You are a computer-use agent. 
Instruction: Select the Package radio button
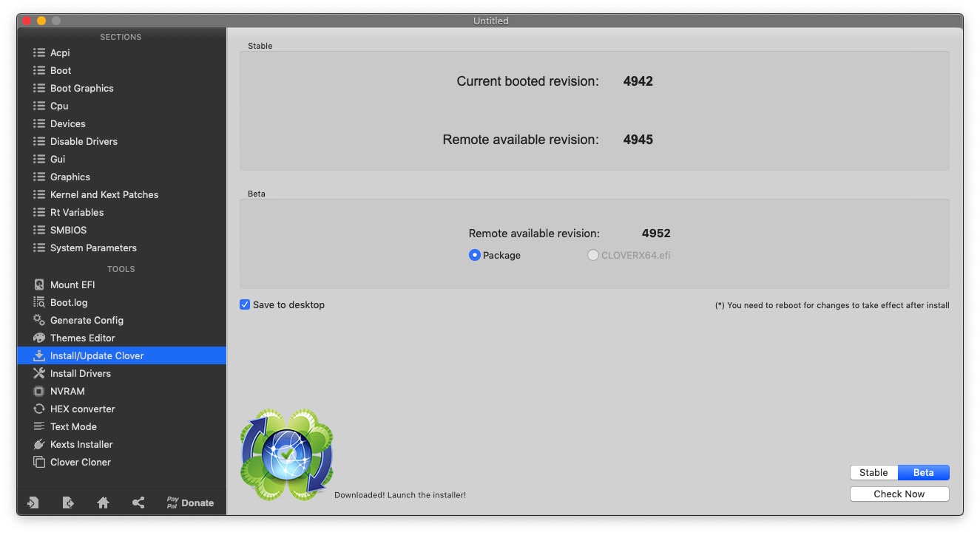(x=475, y=255)
